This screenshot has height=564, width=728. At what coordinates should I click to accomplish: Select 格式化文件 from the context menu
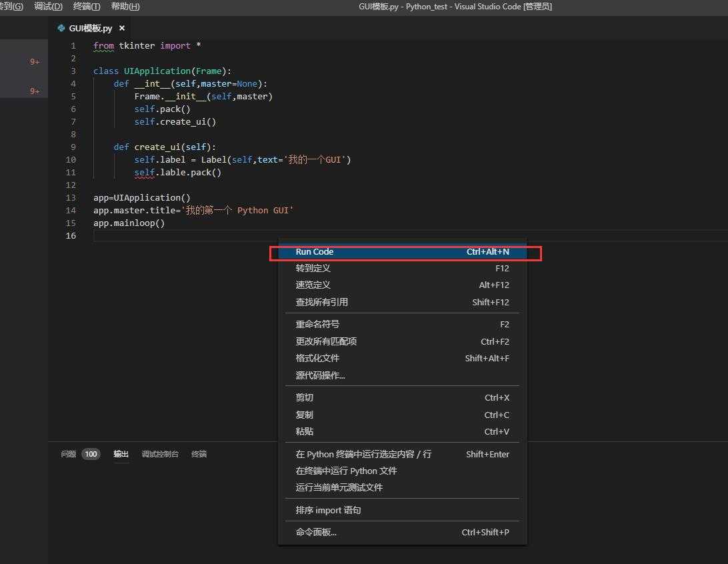[x=402, y=359]
